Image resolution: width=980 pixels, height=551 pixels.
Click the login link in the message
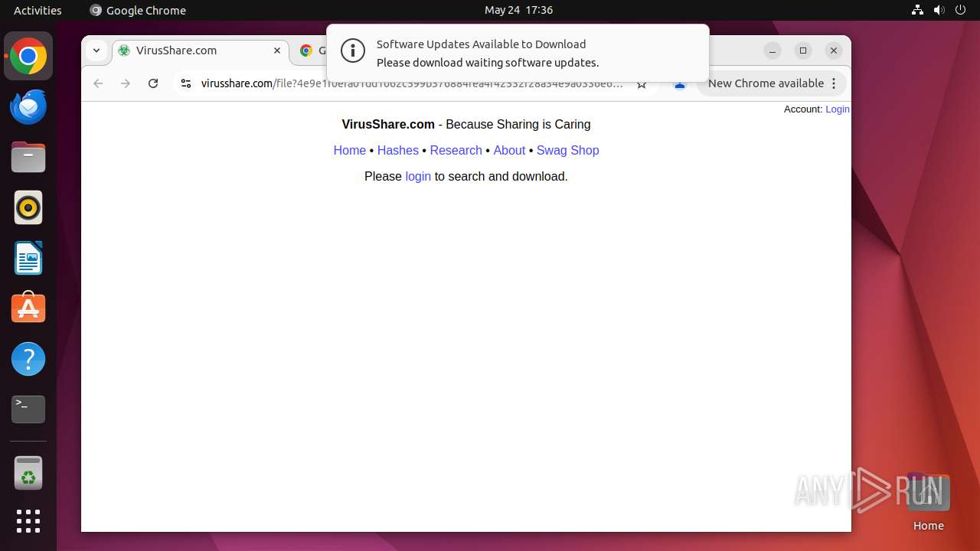(418, 176)
